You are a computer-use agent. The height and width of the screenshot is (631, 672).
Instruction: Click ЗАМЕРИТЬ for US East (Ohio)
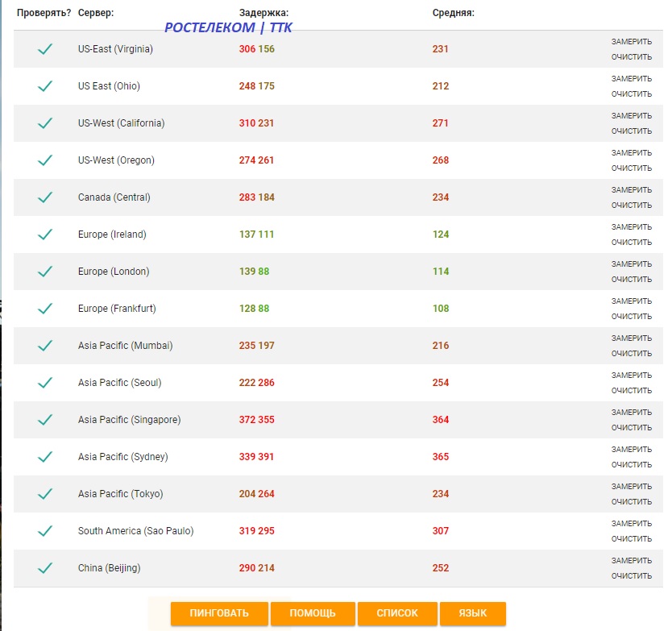tap(631, 79)
